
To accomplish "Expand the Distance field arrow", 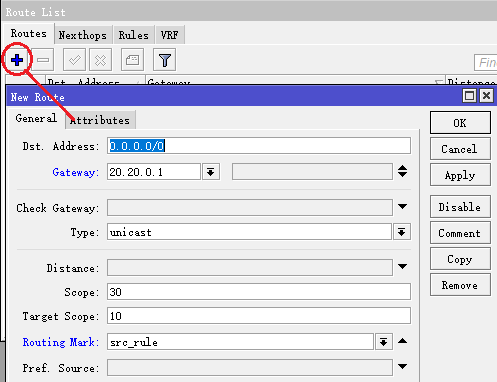I will [x=403, y=266].
